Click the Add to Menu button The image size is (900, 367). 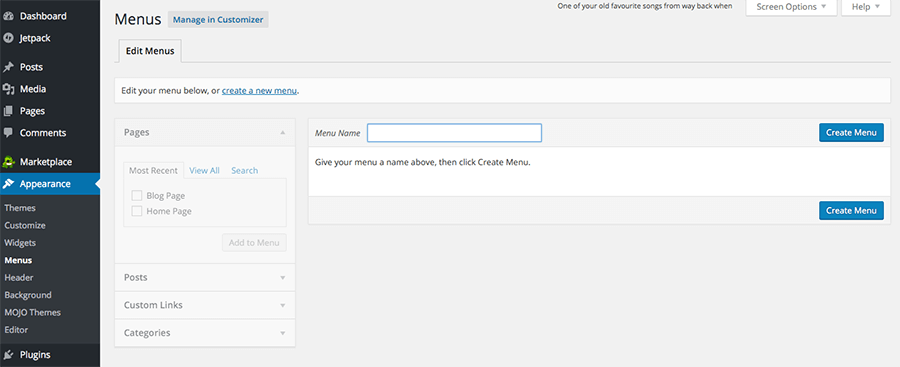(x=254, y=242)
